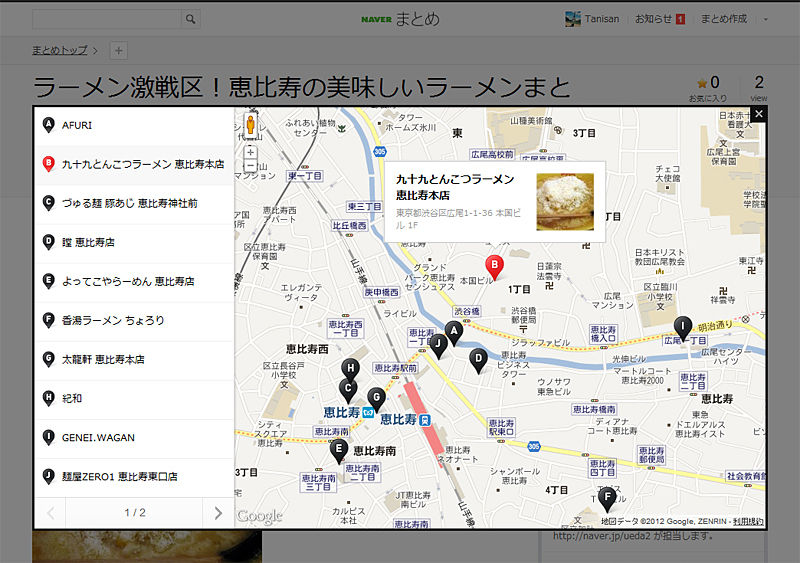Open the お知らせ notification badge
Image resolution: width=800 pixels, height=563 pixels.
click(680, 19)
